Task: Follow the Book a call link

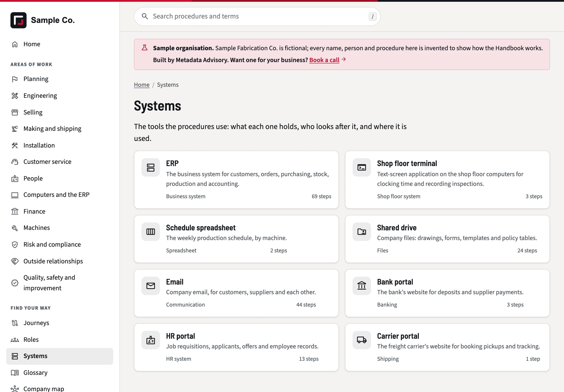Action: [324, 60]
